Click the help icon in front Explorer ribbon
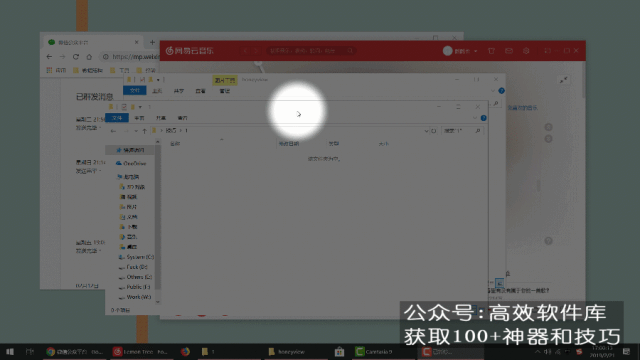This screenshot has height=360, width=640. click(484, 118)
